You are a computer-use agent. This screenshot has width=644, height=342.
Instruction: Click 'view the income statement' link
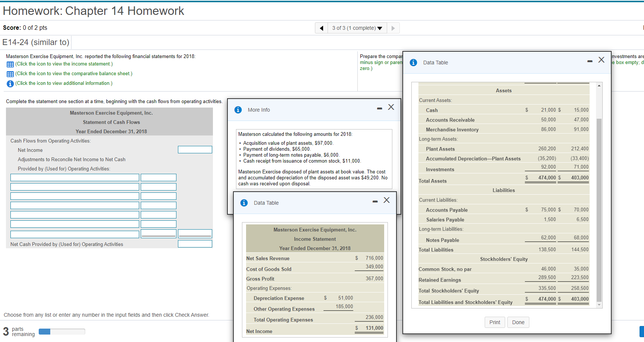pyautogui.click(x=64, y=64)
